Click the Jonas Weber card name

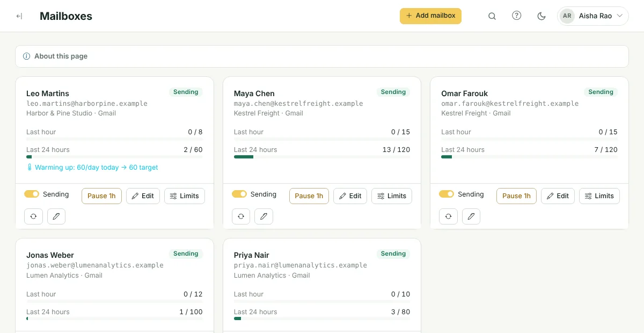[x=50, y=255]
